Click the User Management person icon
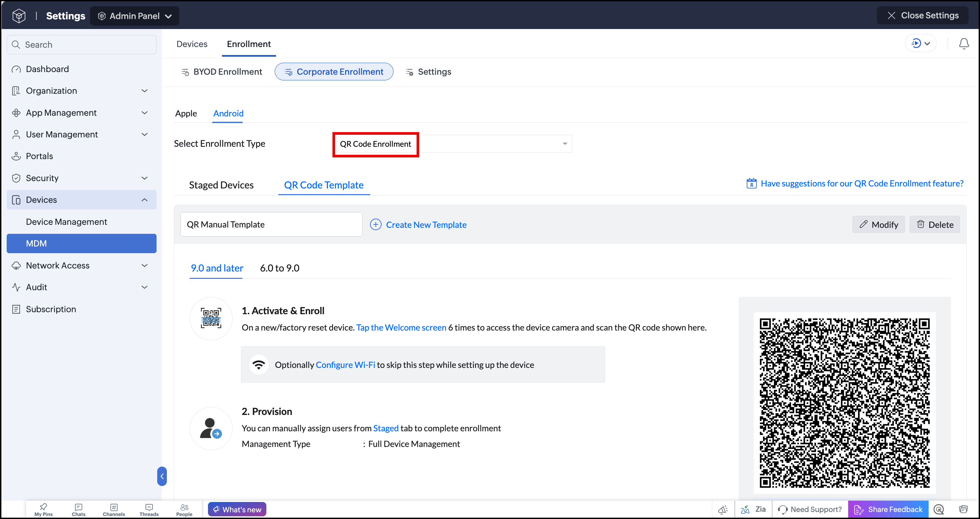Image resolution: width=980 pixels, height=519 pixels. 16,134
